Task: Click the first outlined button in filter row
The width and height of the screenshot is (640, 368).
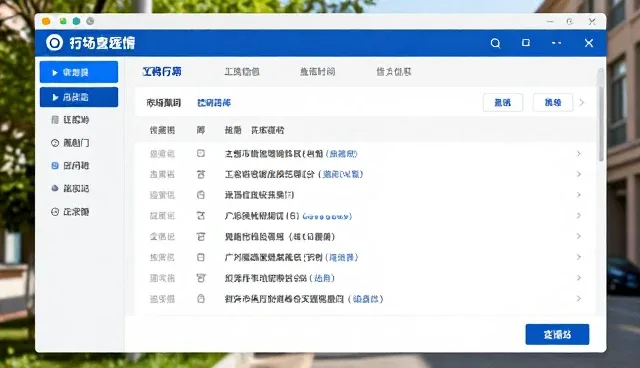Action: (503, 102)
